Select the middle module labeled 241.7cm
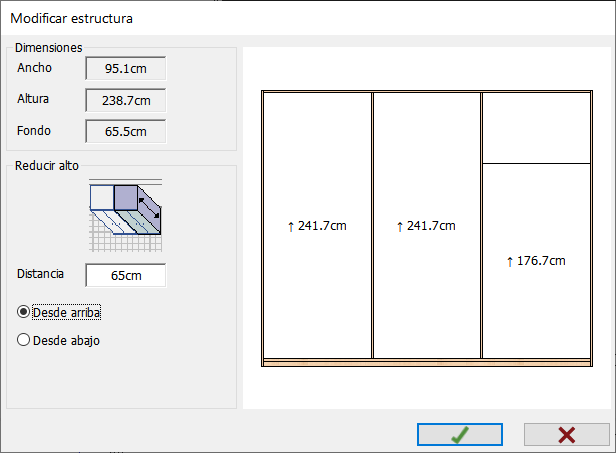 [427, 226]
